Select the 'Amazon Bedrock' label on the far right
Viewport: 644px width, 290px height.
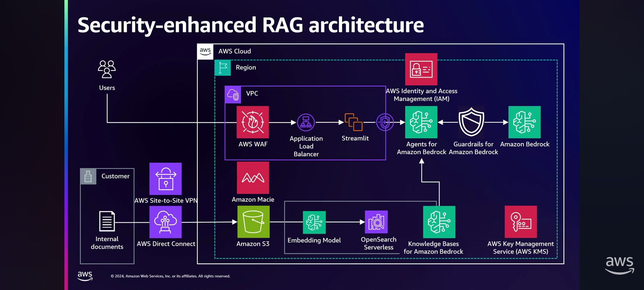[525, 144]
